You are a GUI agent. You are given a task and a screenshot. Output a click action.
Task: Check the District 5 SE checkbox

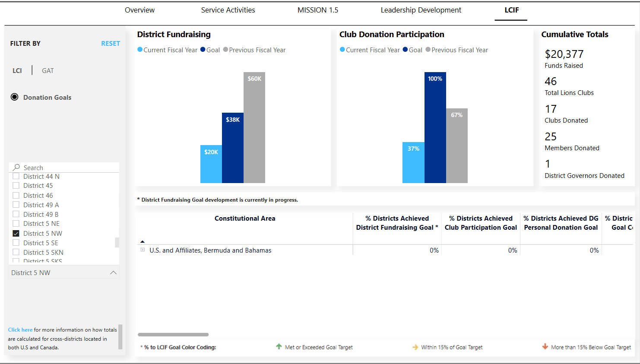16,243
